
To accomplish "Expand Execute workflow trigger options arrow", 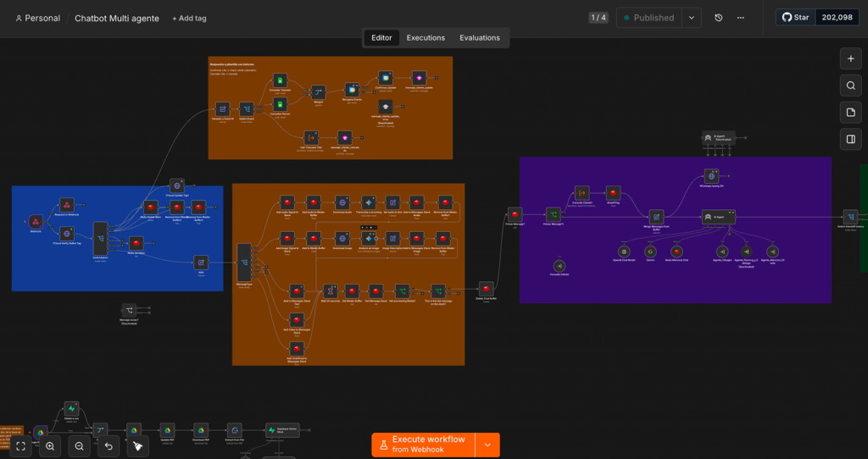I will coord(487,445).
